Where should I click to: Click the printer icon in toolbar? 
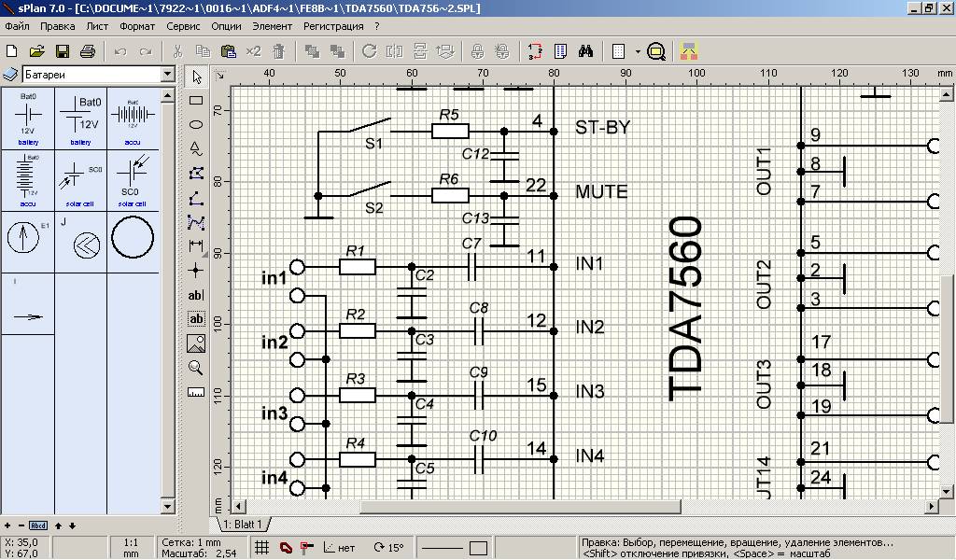click(x=87, y=51)
